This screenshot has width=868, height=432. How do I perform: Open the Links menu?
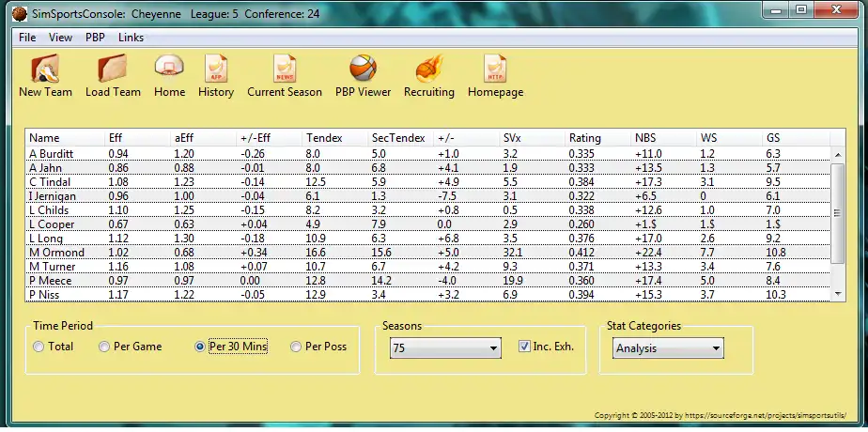[x=132, y=38]
